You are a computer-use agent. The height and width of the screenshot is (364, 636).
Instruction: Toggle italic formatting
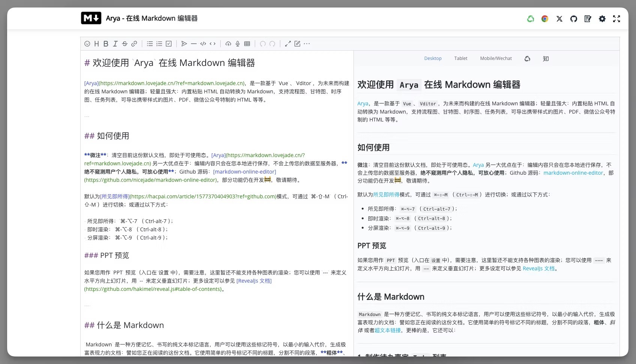pos(115,44)
